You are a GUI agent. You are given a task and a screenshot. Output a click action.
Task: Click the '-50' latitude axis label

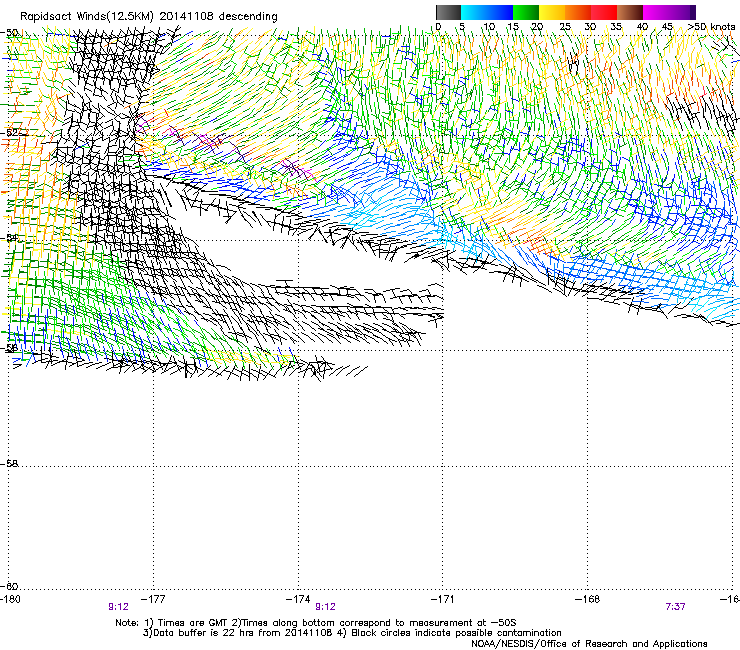pyautogui.click(x=9, y=33)
